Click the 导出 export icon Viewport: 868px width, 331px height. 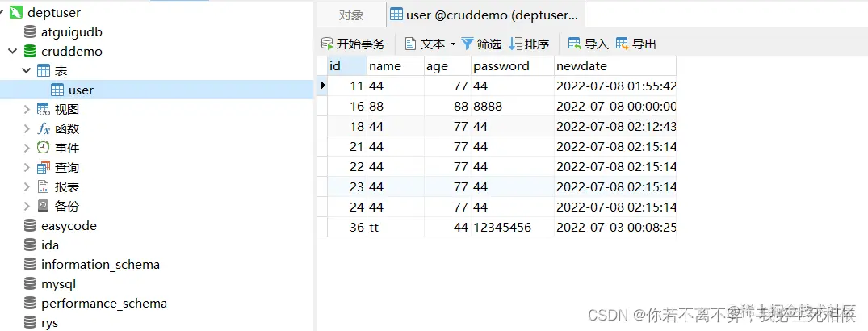tap(623, 44)
